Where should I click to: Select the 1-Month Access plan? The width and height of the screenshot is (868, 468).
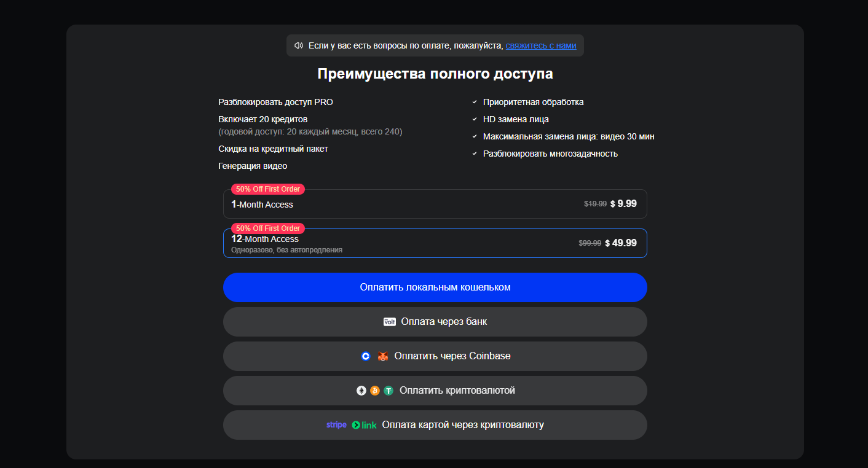coord(435,204)
